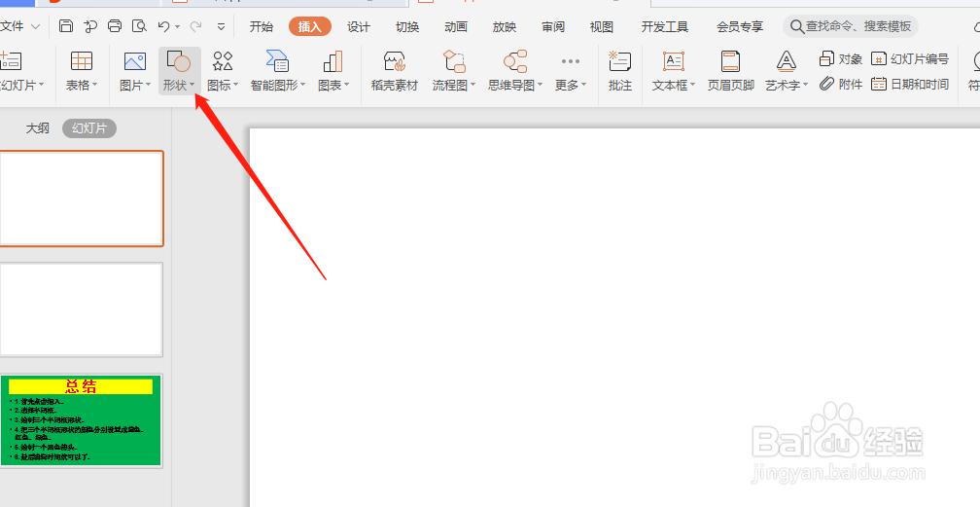Viewport: 980px width, 507px height.
Task: Click the 幻灯片编号 slide number button
Action: (x=909, y=58)
